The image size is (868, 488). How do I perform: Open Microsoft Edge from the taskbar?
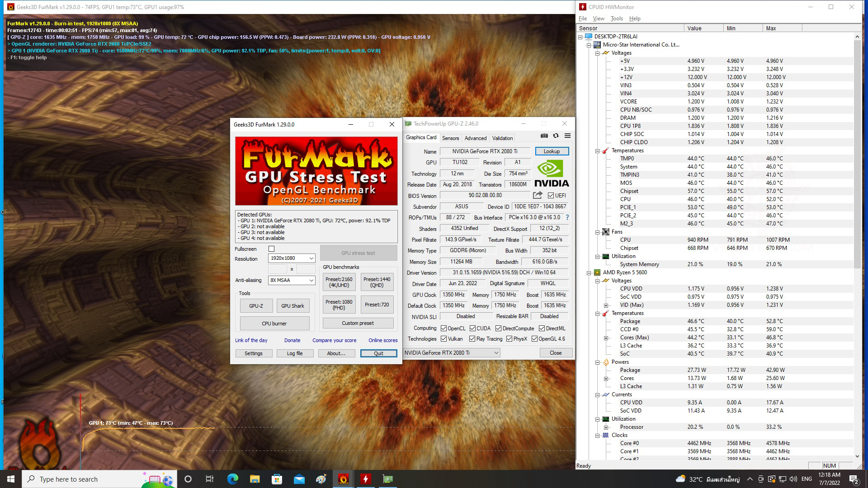coord(232,479)
